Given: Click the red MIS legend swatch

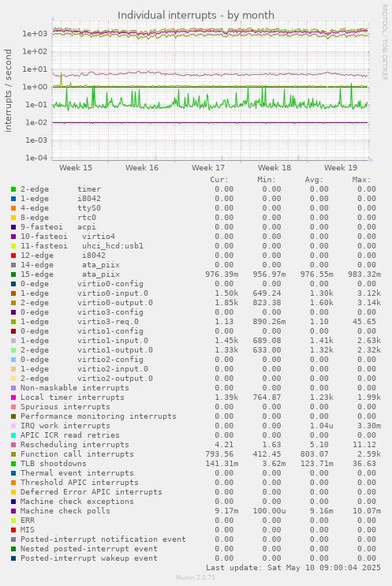Looking at the screenshot, I should 13,530.
